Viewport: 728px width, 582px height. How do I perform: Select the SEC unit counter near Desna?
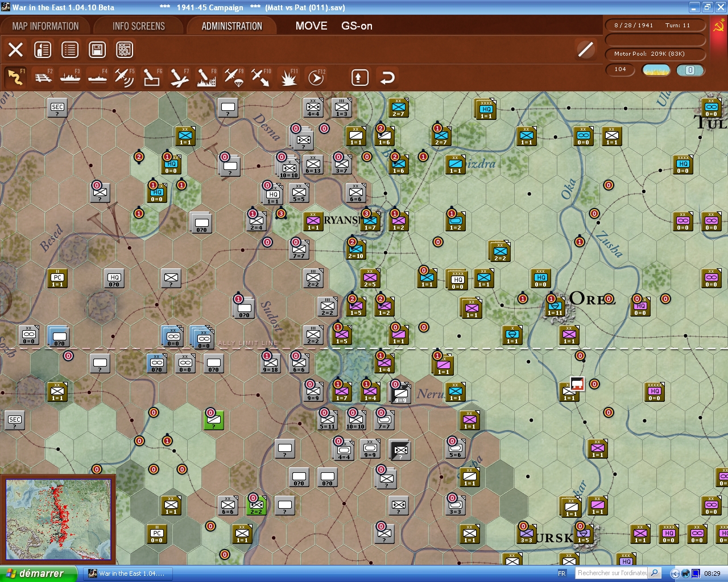pos(57,107)
